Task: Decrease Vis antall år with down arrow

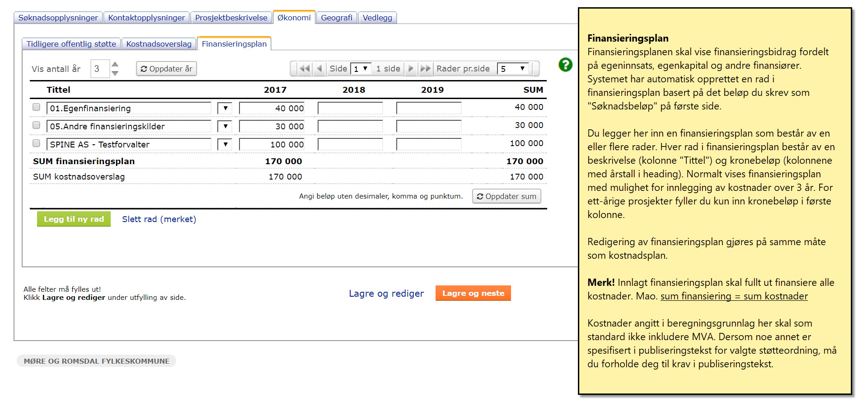Action: pos(115,73)
